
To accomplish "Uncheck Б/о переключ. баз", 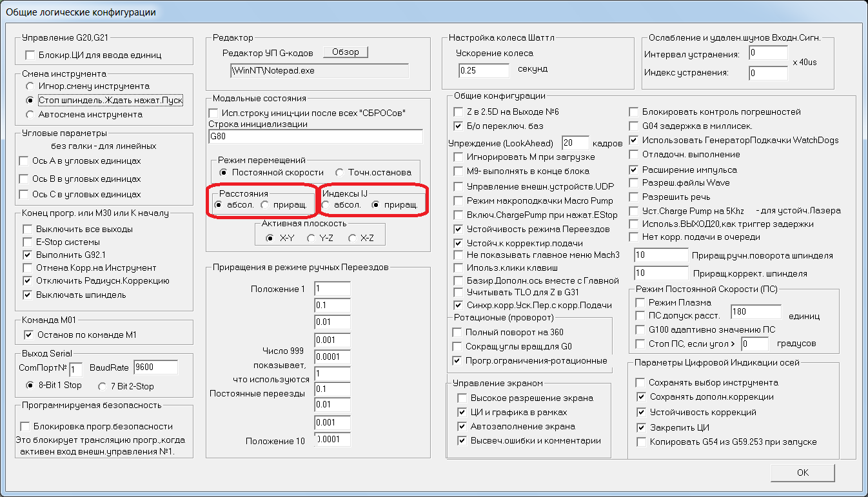I will [459, 126].
